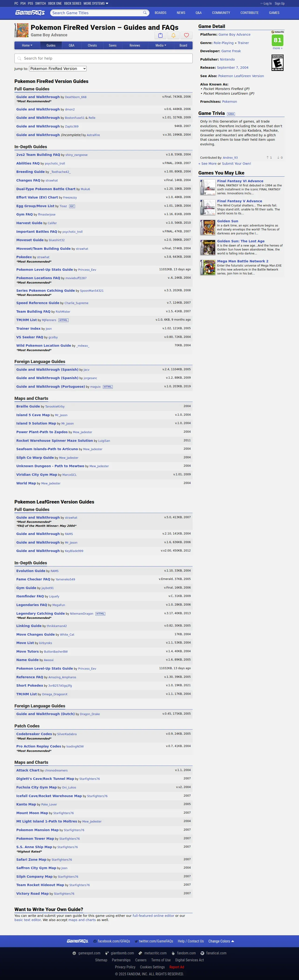Expand the Change Colors menu
The image size is (299, 980).
pyautogui.click(x=221, y=941)
